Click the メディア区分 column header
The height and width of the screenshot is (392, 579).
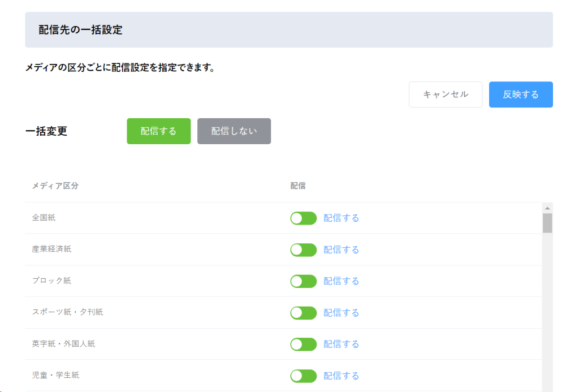coord(55,186)
